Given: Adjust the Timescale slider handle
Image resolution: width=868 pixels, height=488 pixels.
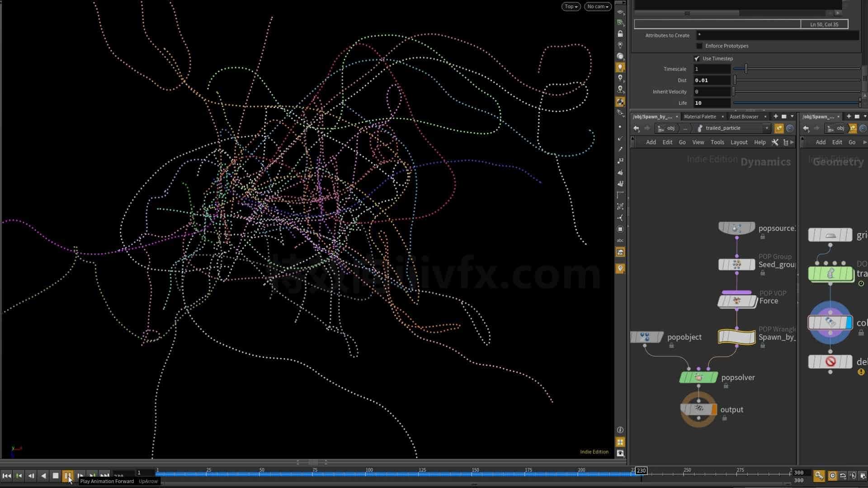Looking at the screenshot, I should tap(746, 69).
